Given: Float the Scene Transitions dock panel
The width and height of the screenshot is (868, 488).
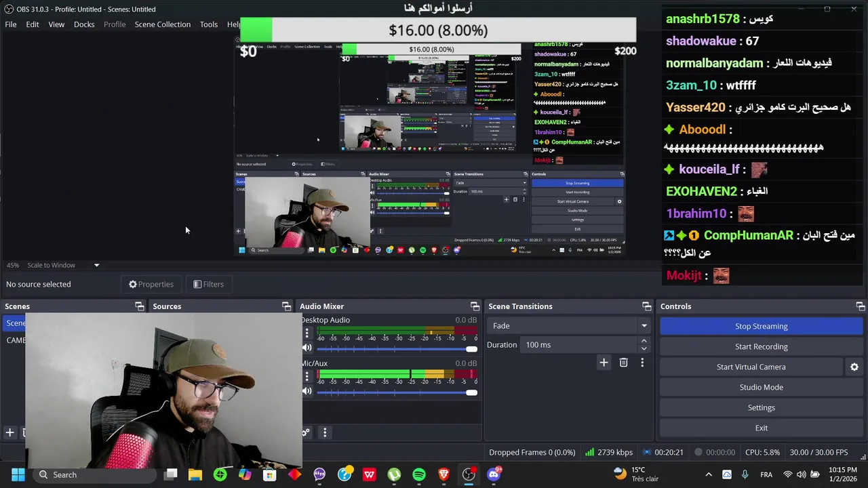Looking at the screenshot, I should click(x=647, y=306).
